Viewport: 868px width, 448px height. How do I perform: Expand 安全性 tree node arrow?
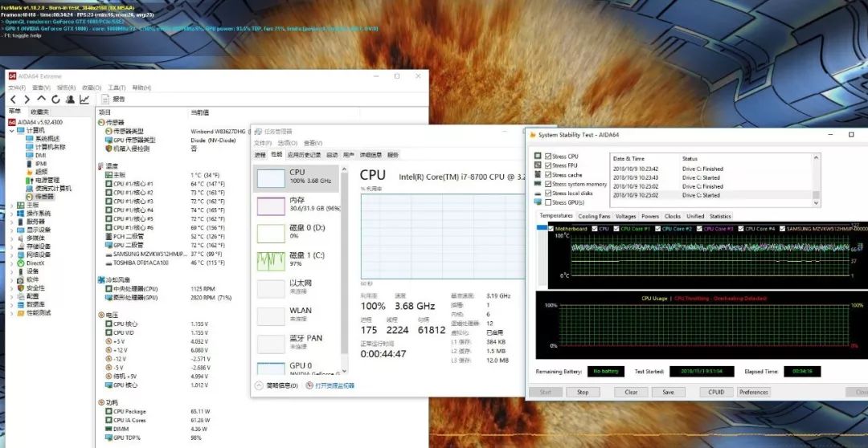12,288
